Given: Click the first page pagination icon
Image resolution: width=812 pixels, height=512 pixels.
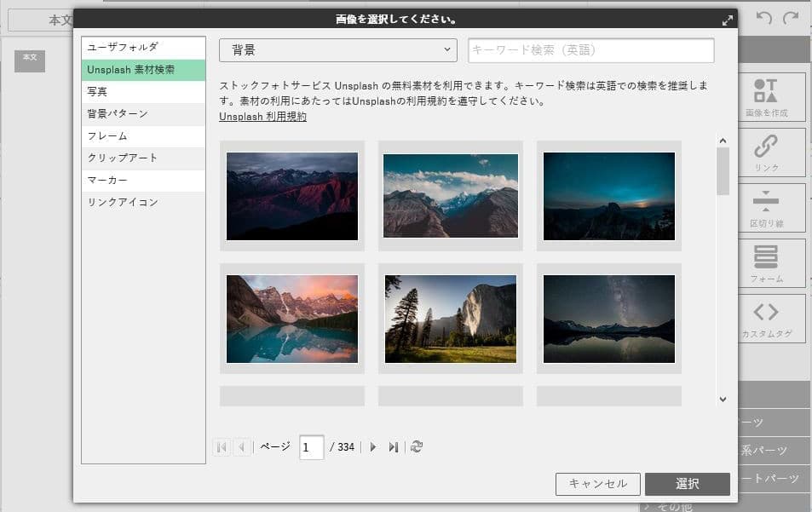Looking at the screenshot, I should pyautogui.click(x=222, y=447).
